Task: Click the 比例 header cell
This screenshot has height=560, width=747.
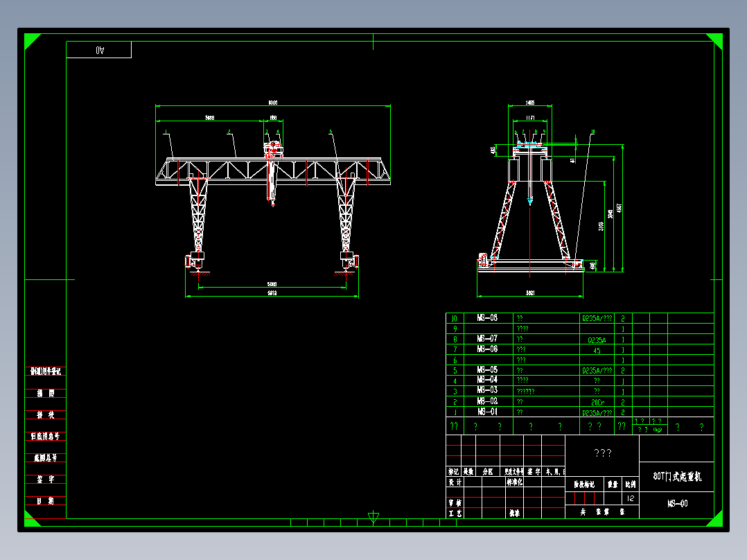Action: point(631,484)
